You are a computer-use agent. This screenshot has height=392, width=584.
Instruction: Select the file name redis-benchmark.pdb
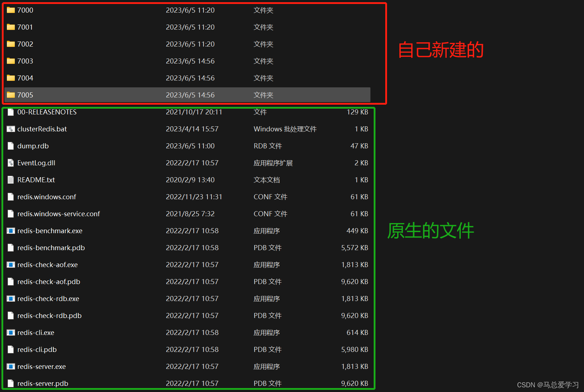51,248
